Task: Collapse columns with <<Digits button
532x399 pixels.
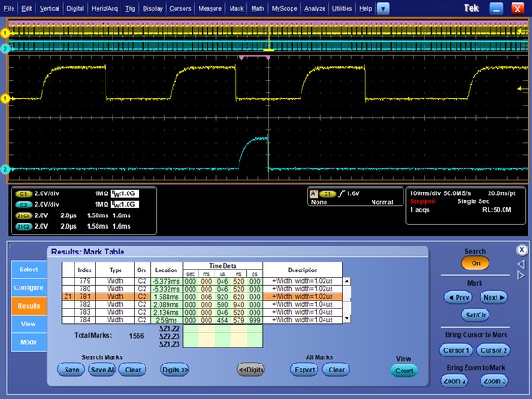Action: click(250, 370)
